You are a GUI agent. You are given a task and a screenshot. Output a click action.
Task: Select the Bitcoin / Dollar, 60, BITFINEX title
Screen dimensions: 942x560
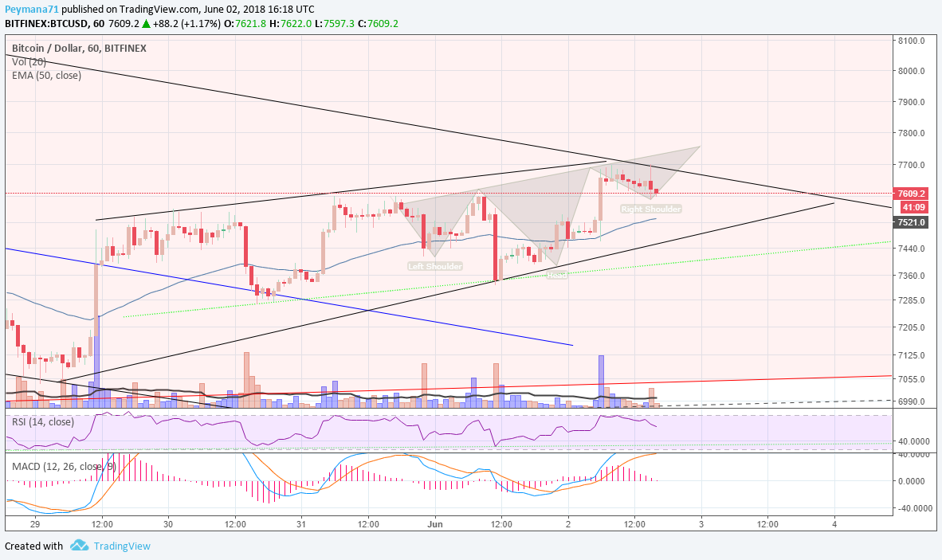coord(80,48)
